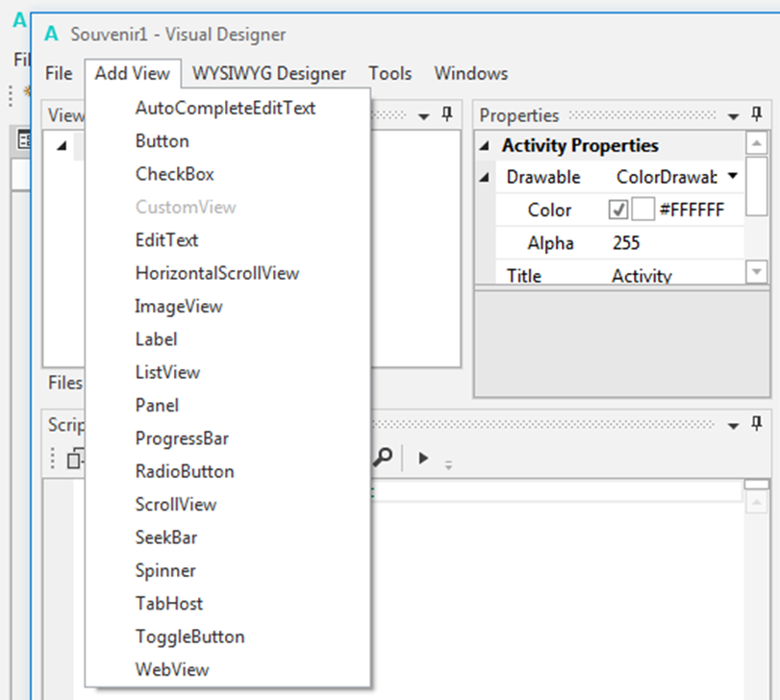Open the white color swatch picker
The image size is (780, 700).
tap(642, 210)
